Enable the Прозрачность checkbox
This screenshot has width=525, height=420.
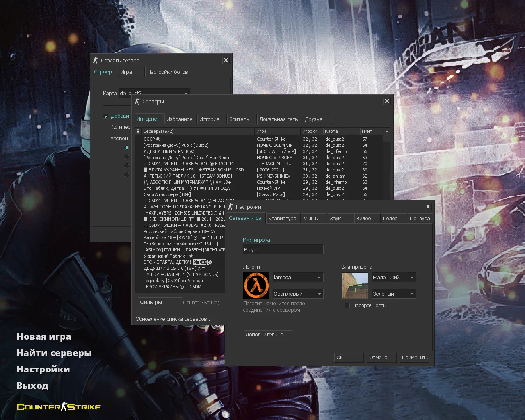347,305
